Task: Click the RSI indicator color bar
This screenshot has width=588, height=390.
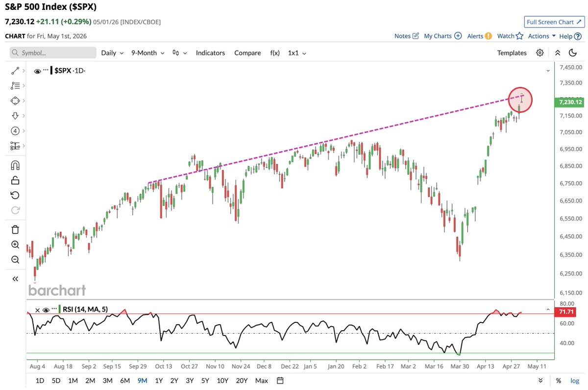Action: click(x=60, y=310)
